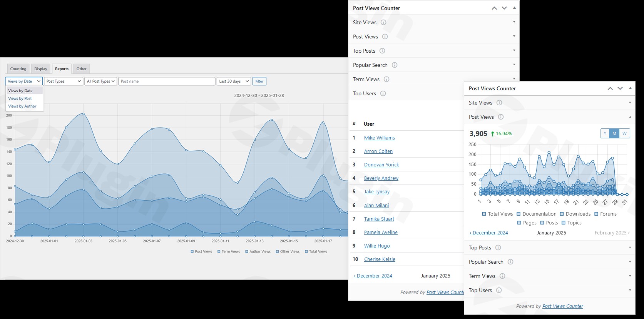The width and height of the screenshot is (644, 319).
Task: Toggle Posts in widget chart legend
Action: tap(549, 223)
